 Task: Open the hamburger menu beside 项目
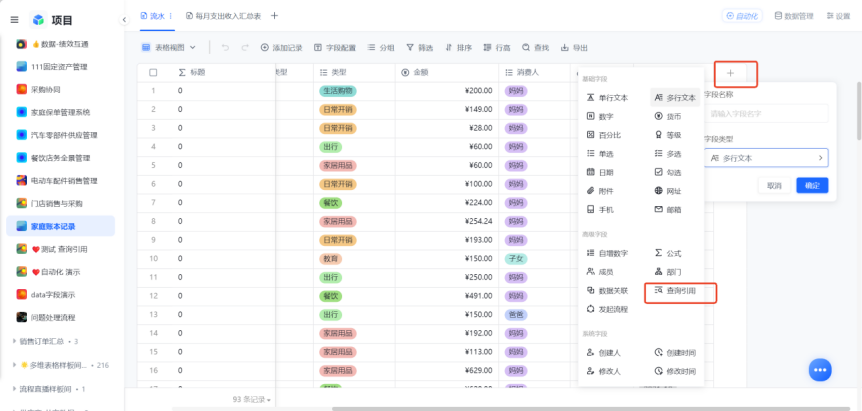15,20
